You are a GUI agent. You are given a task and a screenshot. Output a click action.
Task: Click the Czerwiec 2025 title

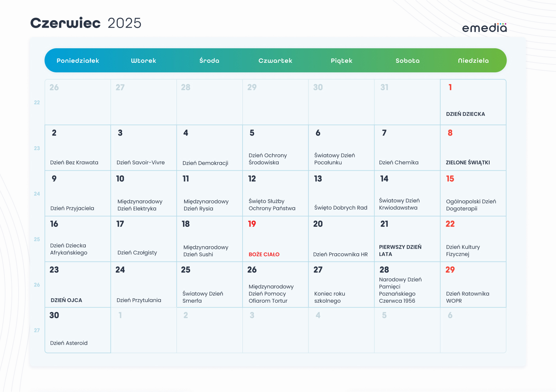pos(86,23)
